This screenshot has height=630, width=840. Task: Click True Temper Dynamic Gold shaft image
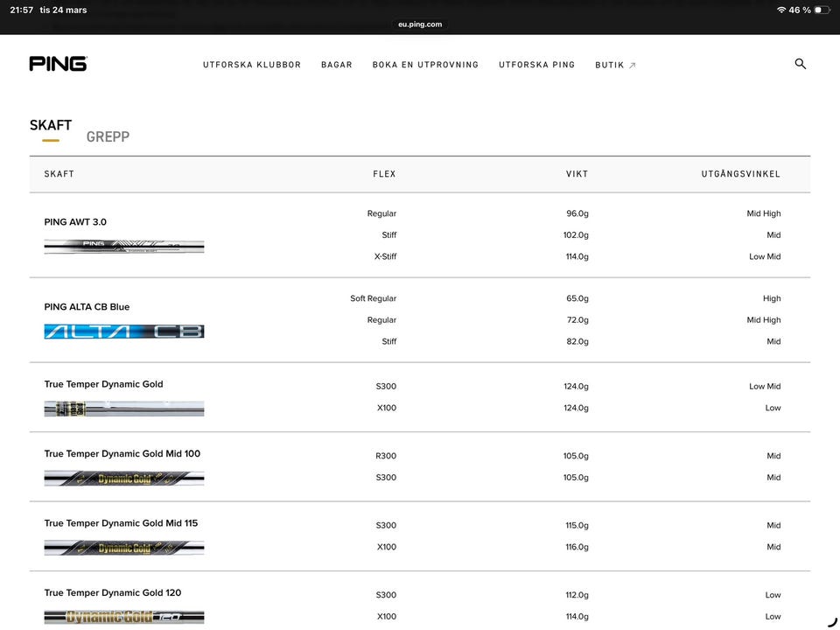124,409
